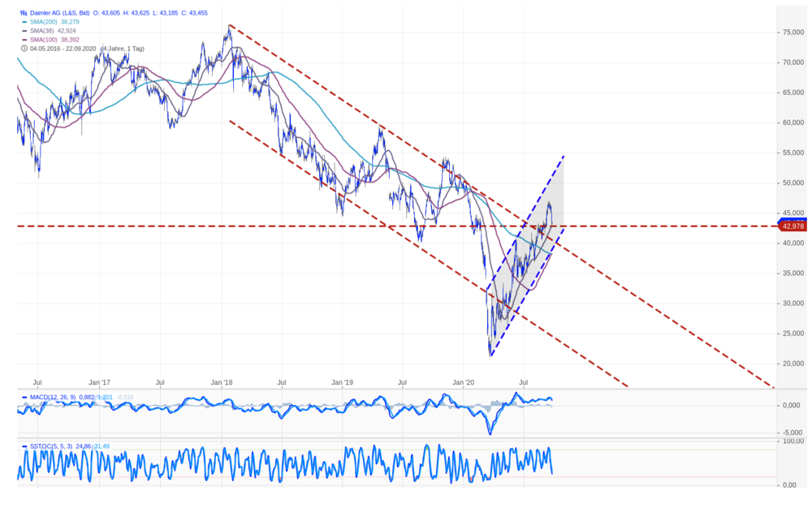Click the candlestick icon beside Daimler AG
Image resolution: width=812 pixels, height=517 pixels.
24,13
